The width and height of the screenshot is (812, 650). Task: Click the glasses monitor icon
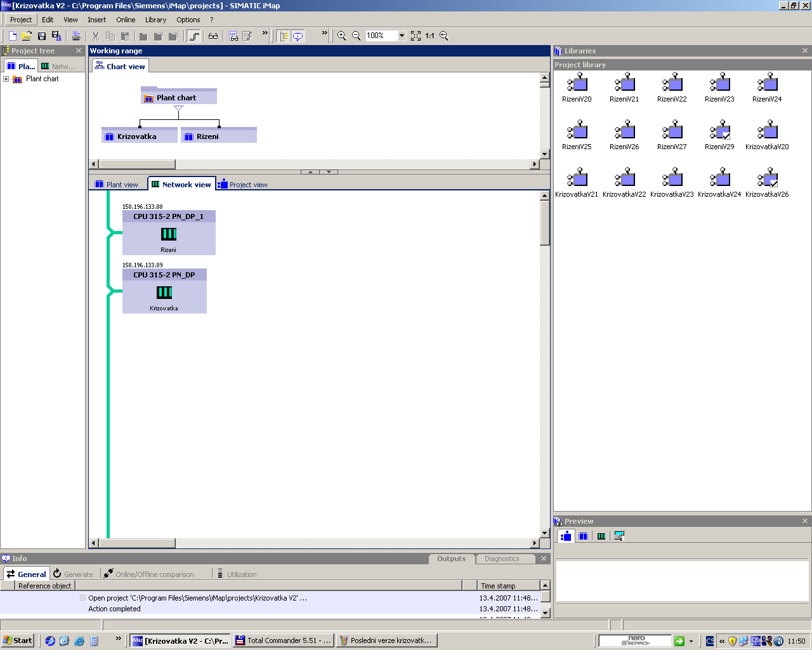[213, 36]
